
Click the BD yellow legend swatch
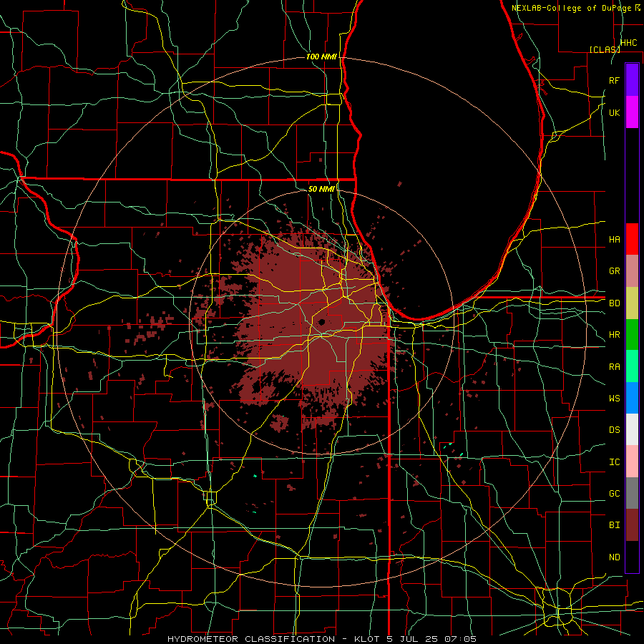632,303
